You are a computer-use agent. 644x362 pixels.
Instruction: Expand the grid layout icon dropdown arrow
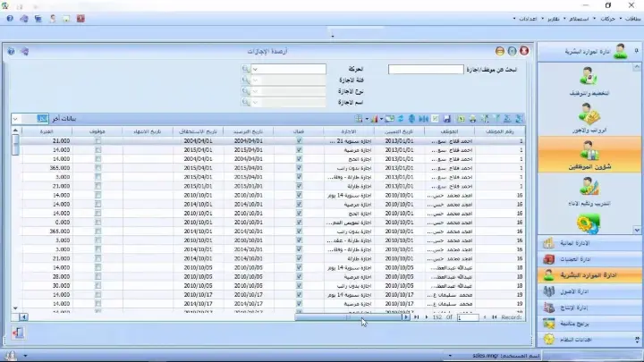point(367,119)
